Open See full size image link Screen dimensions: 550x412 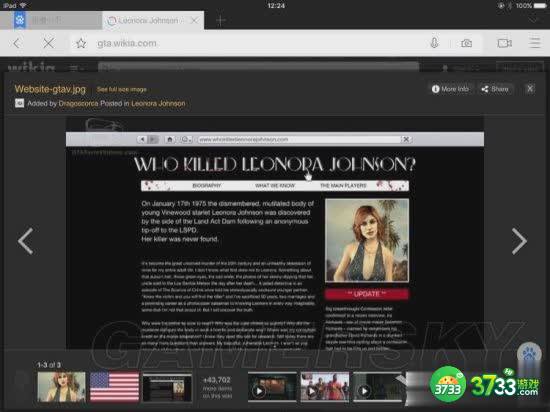click(x=122, y=89)
